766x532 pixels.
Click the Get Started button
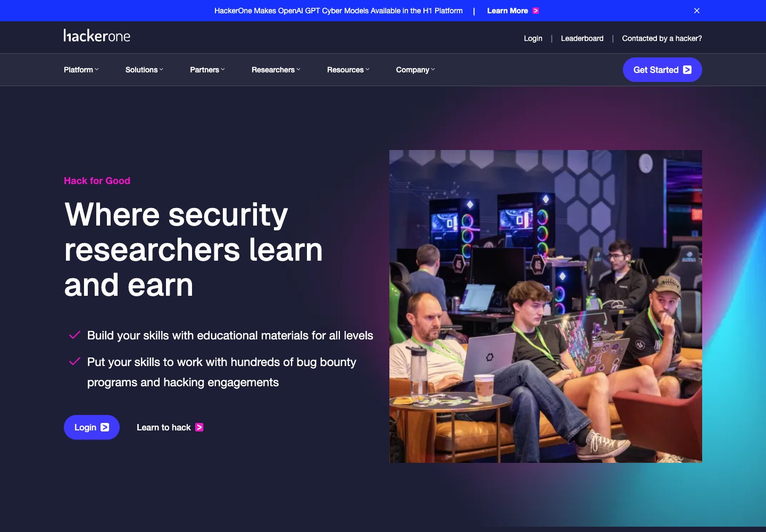662,70
